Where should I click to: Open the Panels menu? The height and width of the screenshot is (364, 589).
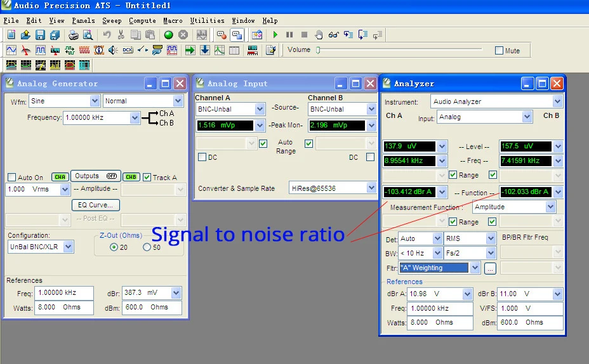point(83,21)
